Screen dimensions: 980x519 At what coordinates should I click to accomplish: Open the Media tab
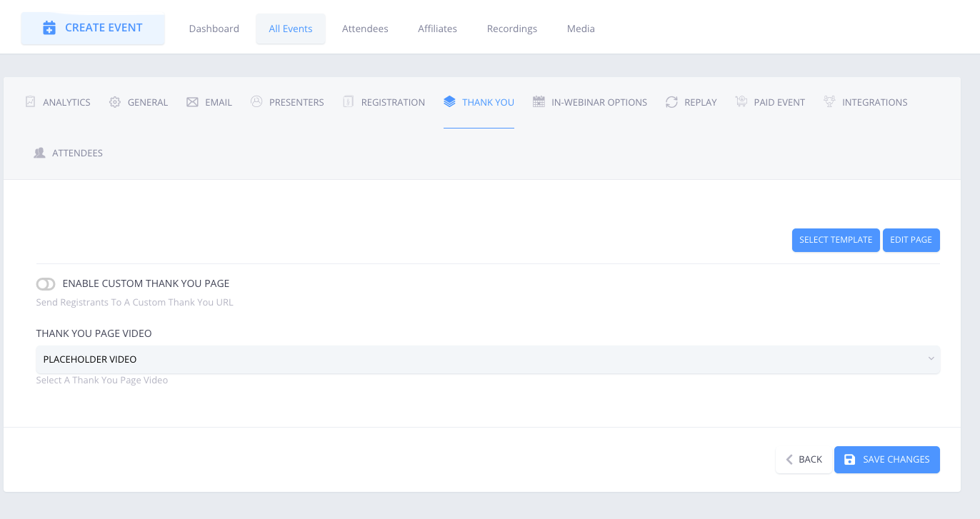[581, 29]
